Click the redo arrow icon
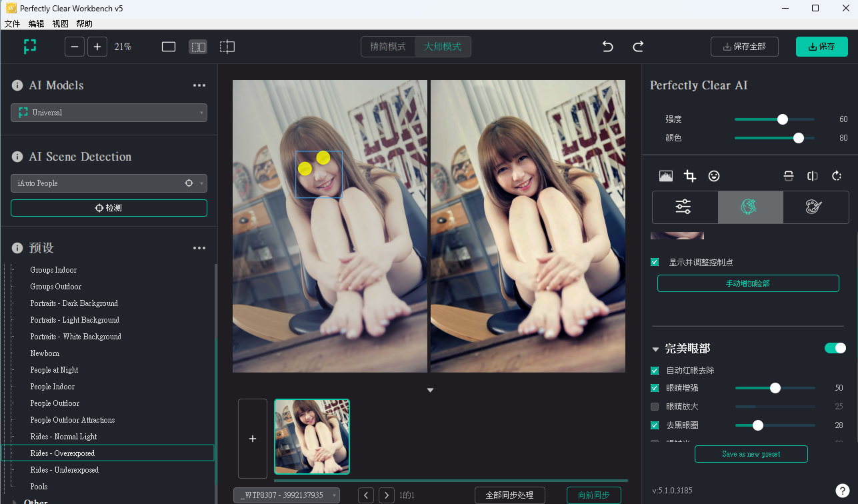858x504 pixels. (638, 47)
